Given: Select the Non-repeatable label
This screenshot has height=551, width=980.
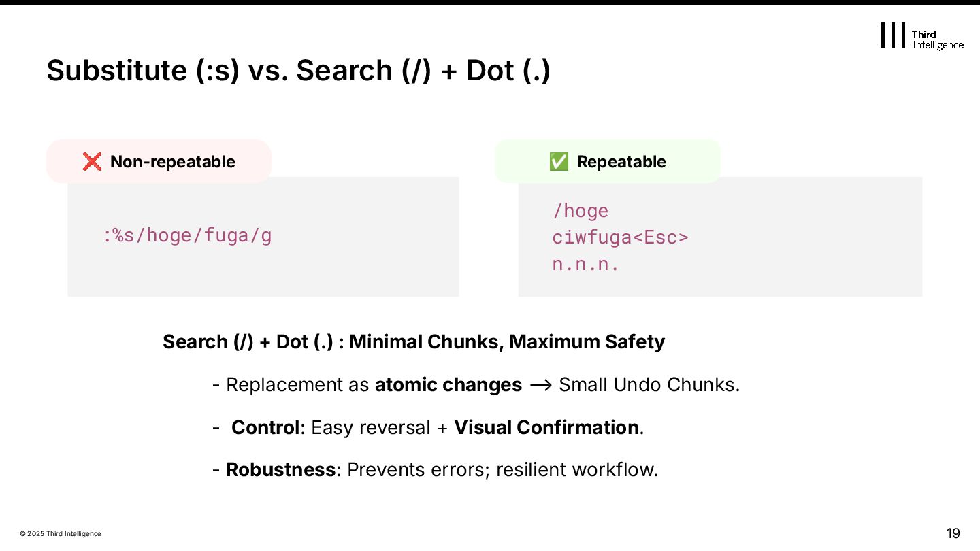Looking at the screenshot, I should click(x=173, y=162).
